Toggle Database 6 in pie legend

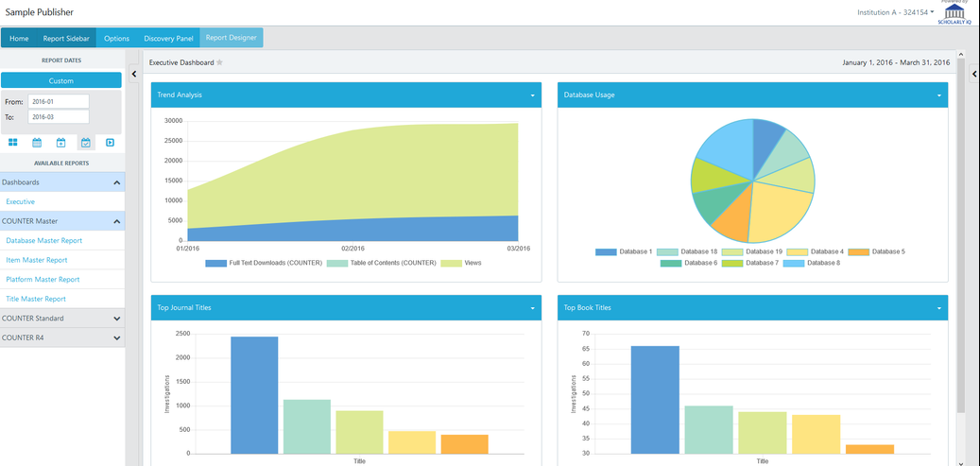[689, 264]
